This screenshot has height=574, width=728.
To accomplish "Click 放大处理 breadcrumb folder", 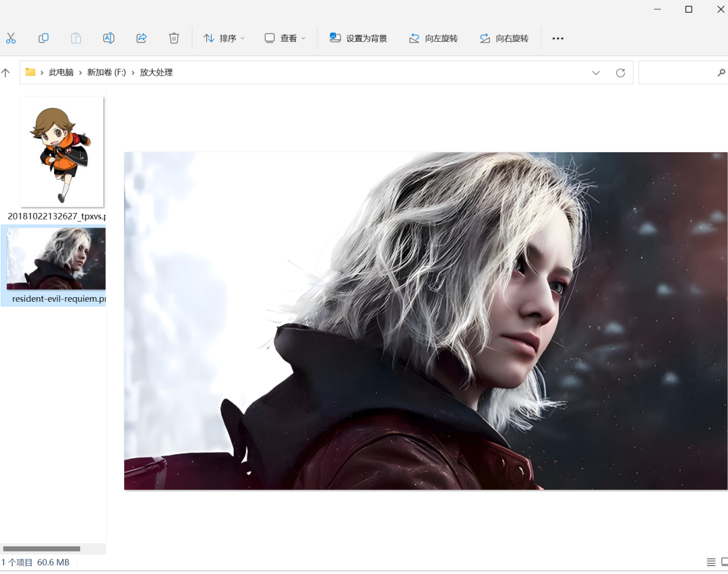I will click(156, 72).
